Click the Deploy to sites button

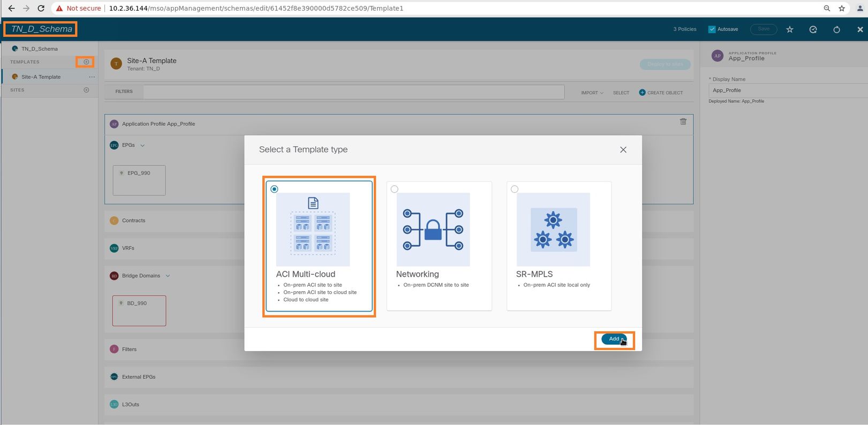[665, 64]
